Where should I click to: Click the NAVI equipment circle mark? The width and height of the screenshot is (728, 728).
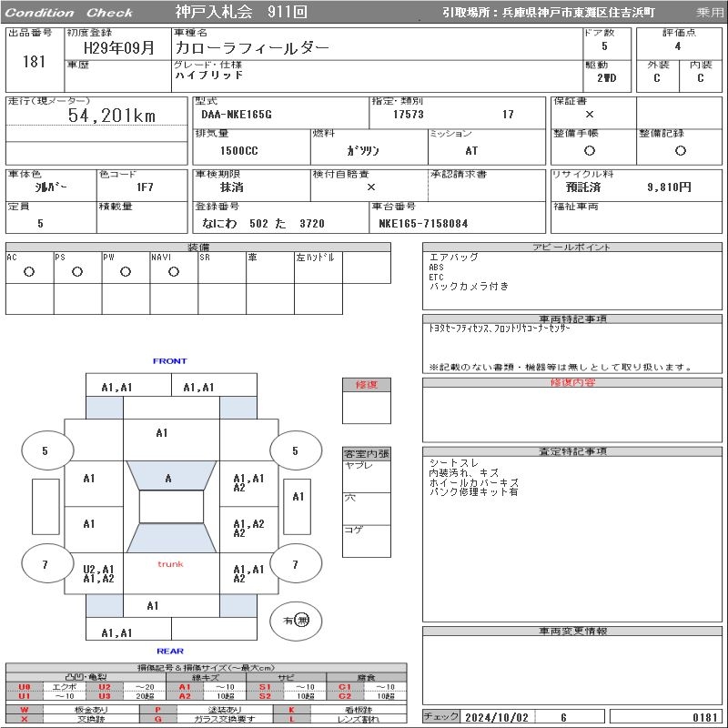tap(174, 272)
